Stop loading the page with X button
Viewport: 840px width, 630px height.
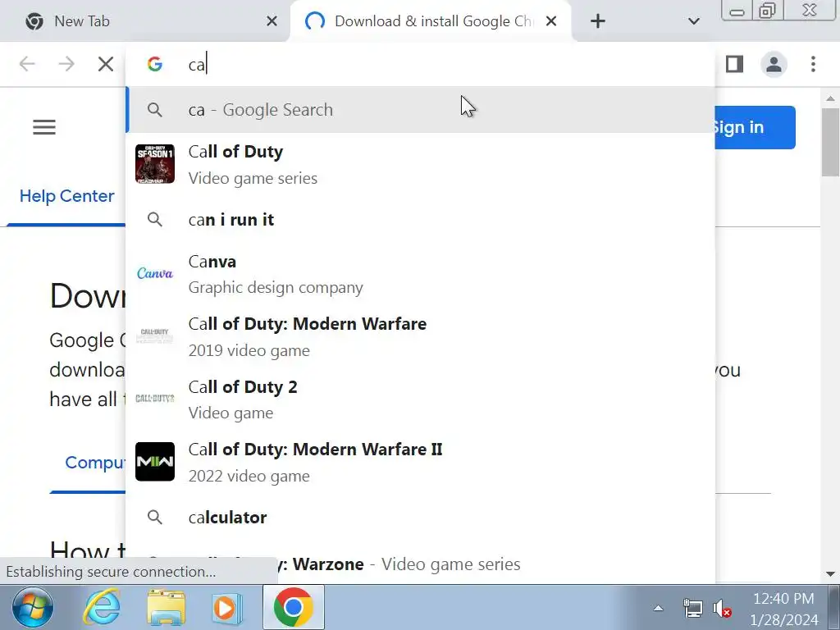tap(106, 64)
